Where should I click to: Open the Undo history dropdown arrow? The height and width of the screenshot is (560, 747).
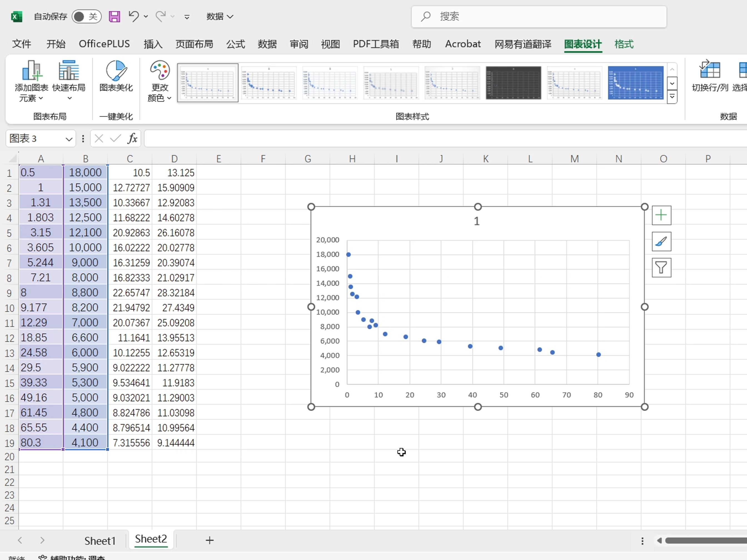tap(146, 16)
